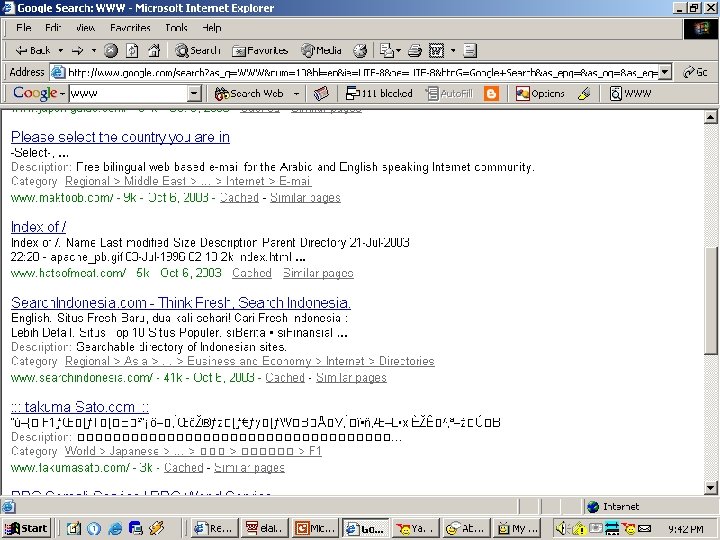The width and height of the screenshot is (720, 540).
Task: Click Similar pages for www.maktoob.com
Action: [x=305, y=198]
